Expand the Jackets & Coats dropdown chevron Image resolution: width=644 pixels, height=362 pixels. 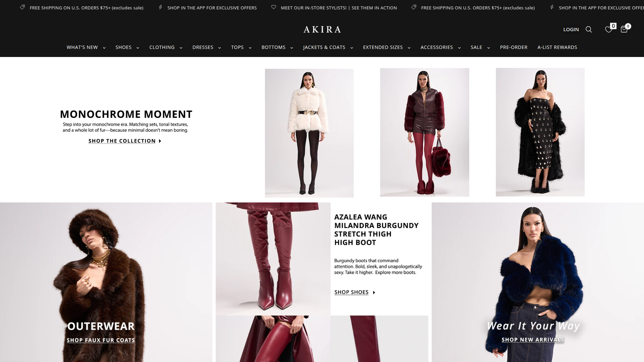point(352,48)
